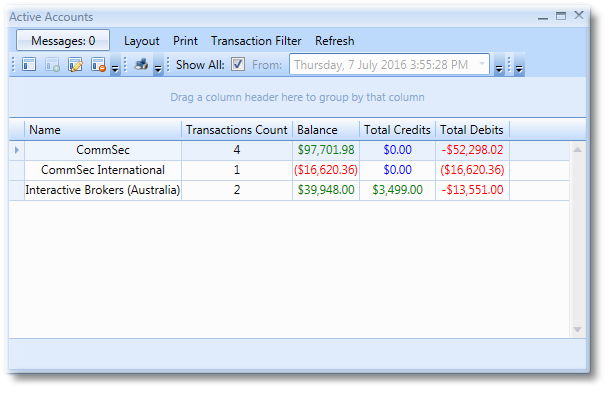Click Interactive Brokers' transactions count of 2

(237, 190)
